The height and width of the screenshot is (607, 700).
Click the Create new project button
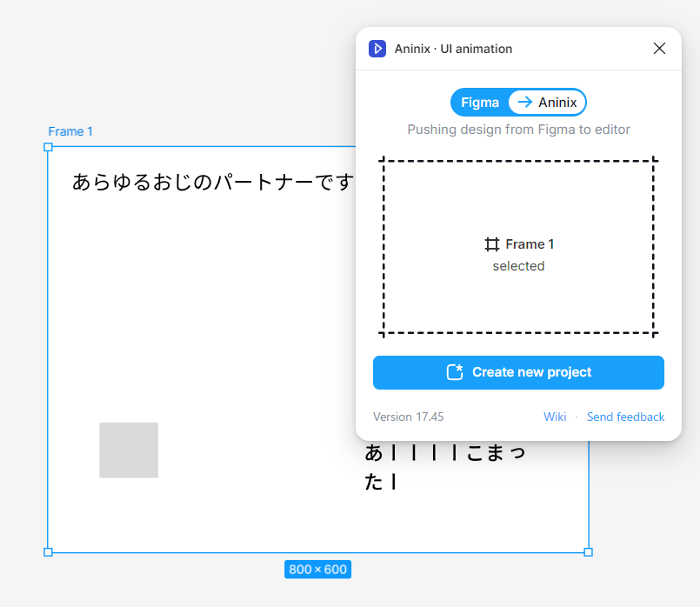pos(518,372)
